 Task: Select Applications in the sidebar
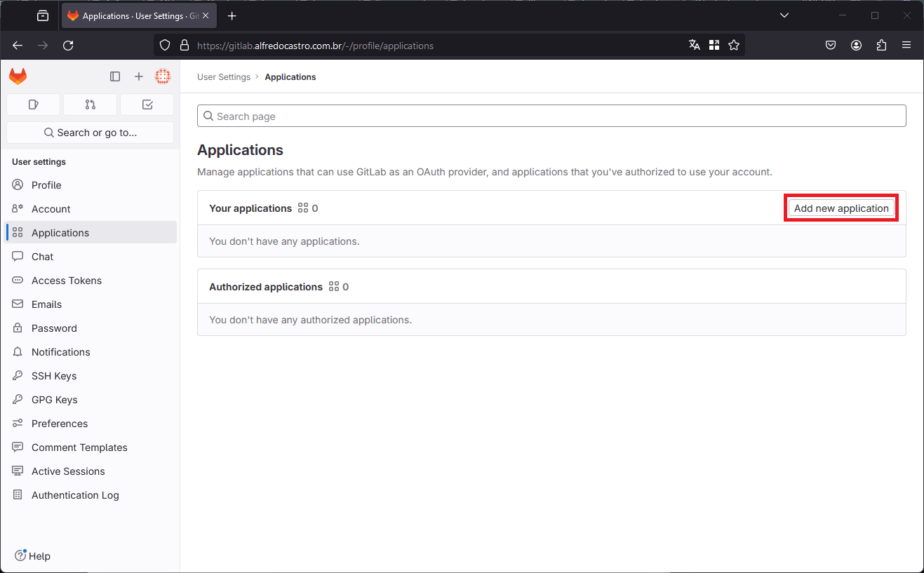coord(91,233)
